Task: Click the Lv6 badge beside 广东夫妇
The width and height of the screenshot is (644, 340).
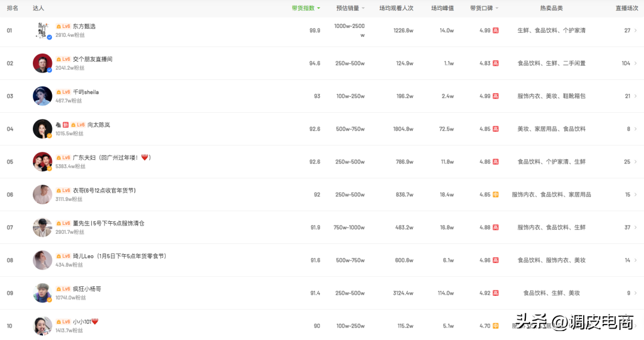Action: 63,157
